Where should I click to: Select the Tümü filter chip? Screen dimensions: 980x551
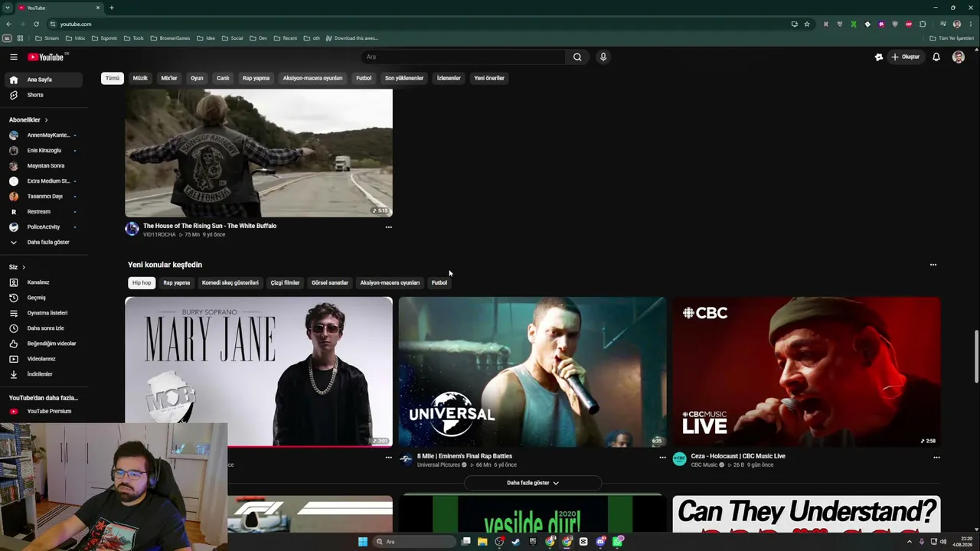(x=113, y=78)
